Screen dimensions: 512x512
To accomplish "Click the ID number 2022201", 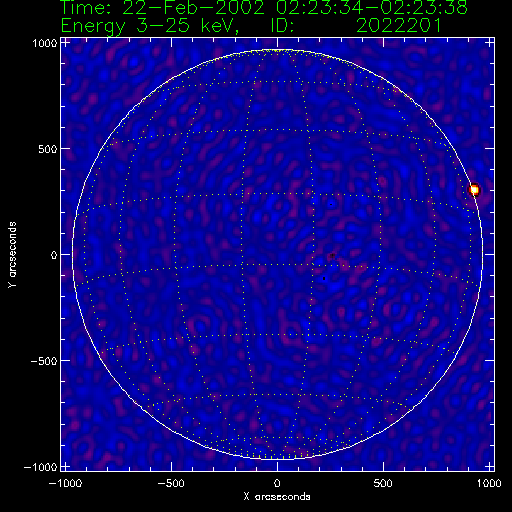I will [399, 25].
